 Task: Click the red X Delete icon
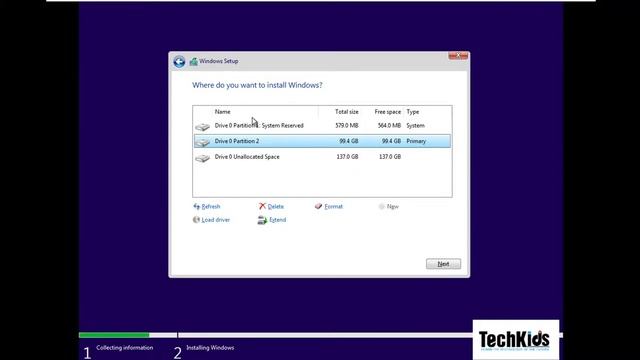click(x=262, y=206)
